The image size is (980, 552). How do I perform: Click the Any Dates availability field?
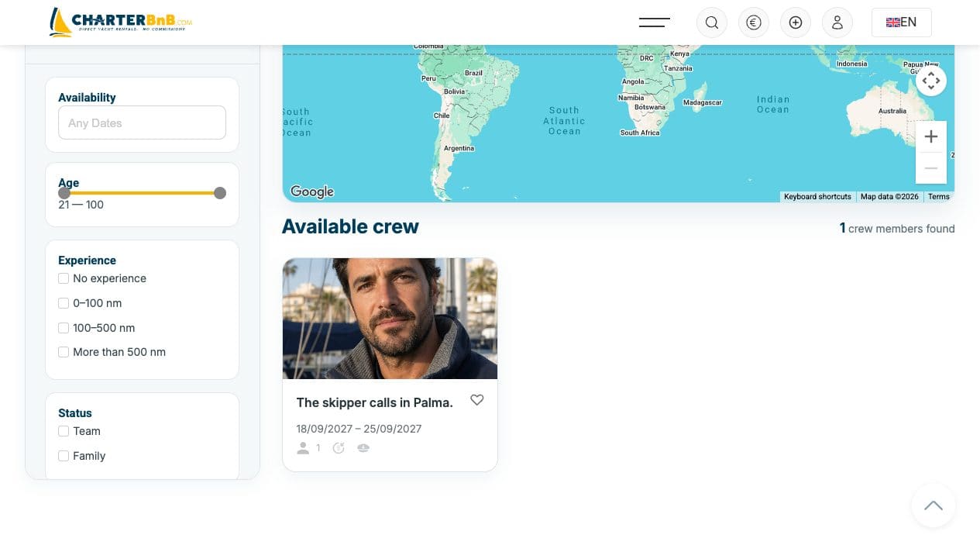pos(142,122)
